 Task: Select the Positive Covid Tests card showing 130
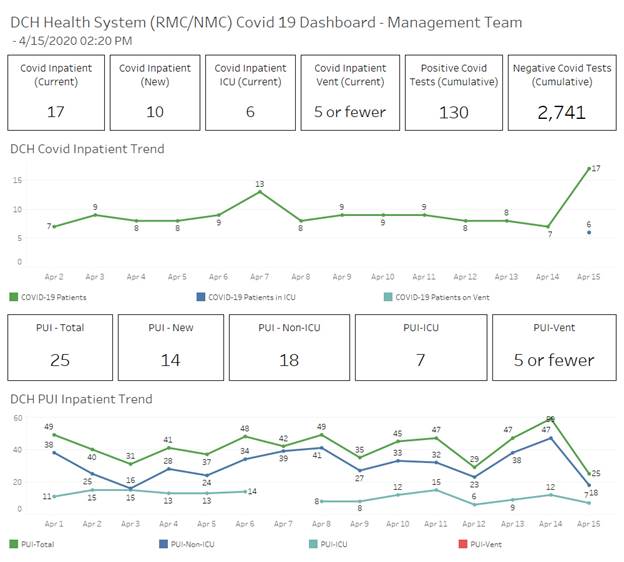tap(454, 93)
